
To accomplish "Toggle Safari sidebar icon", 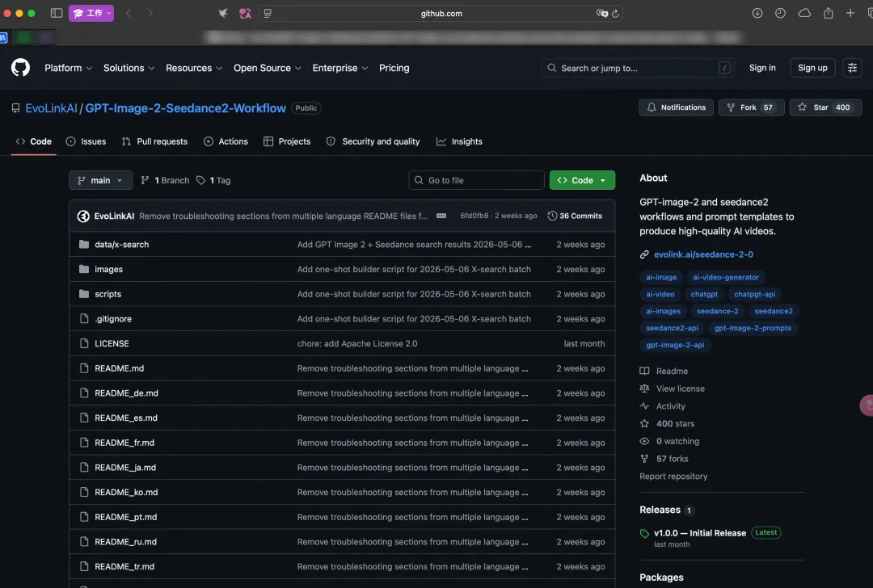I will click(x=57, y=13).
